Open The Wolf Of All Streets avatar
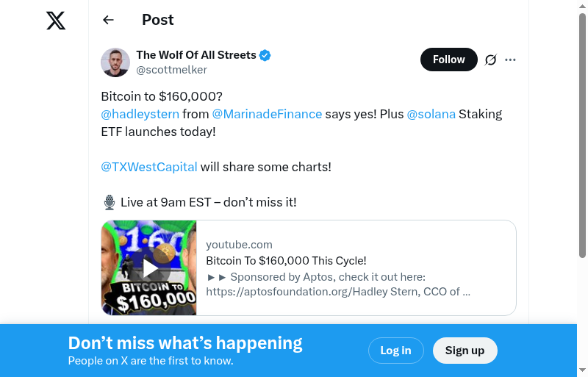The height and width of the screenshot is (377, 588). (x=115, y=62)
